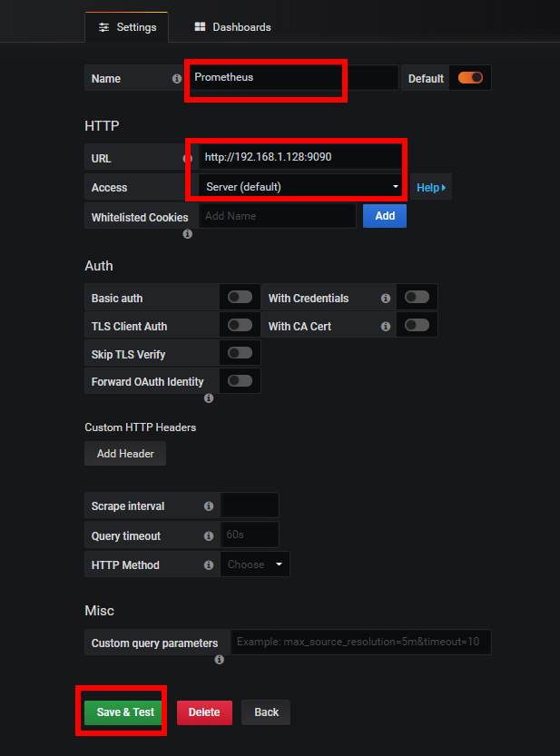Click the With CA Cert info icon

point(386,327)
